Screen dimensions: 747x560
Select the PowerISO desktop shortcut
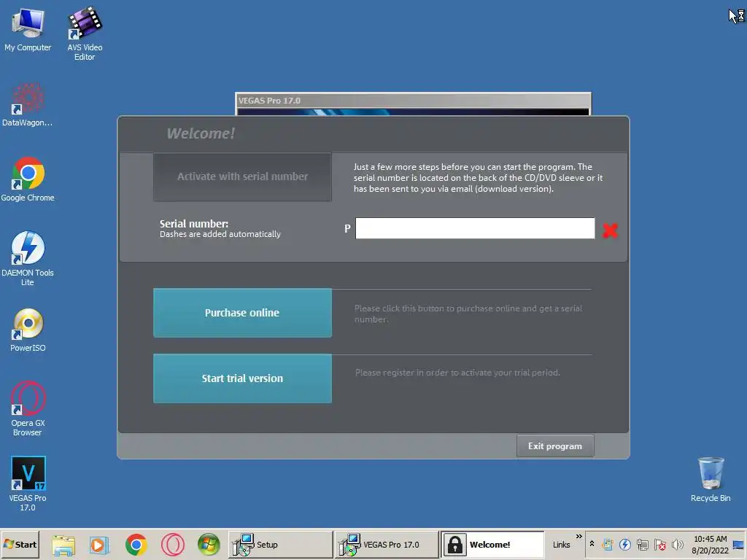click(28, 330)
